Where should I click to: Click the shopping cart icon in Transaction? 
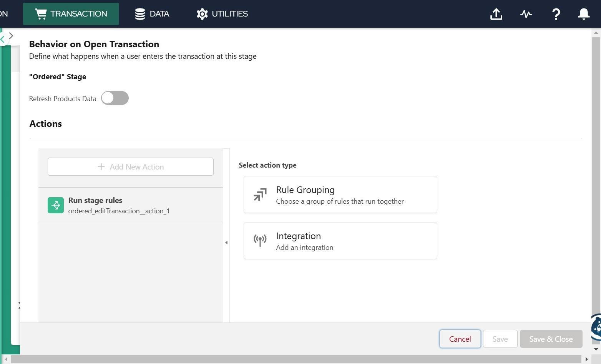click(41, 14)
